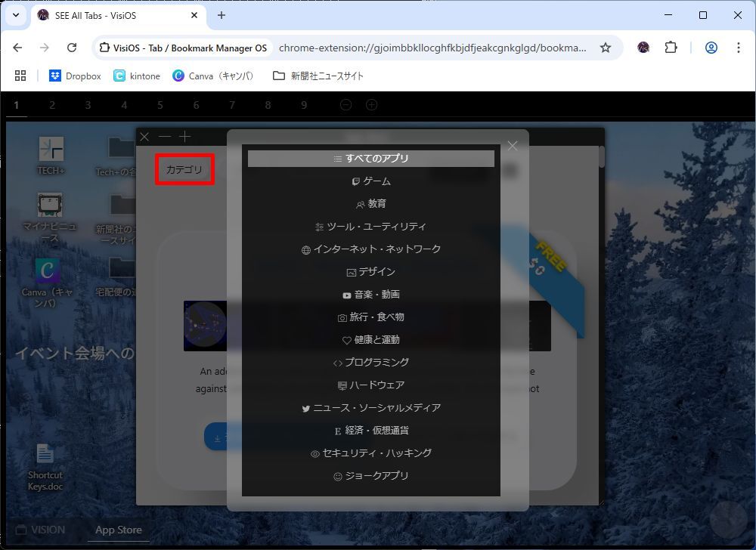Open the kintone bookmark

point(137,76)
